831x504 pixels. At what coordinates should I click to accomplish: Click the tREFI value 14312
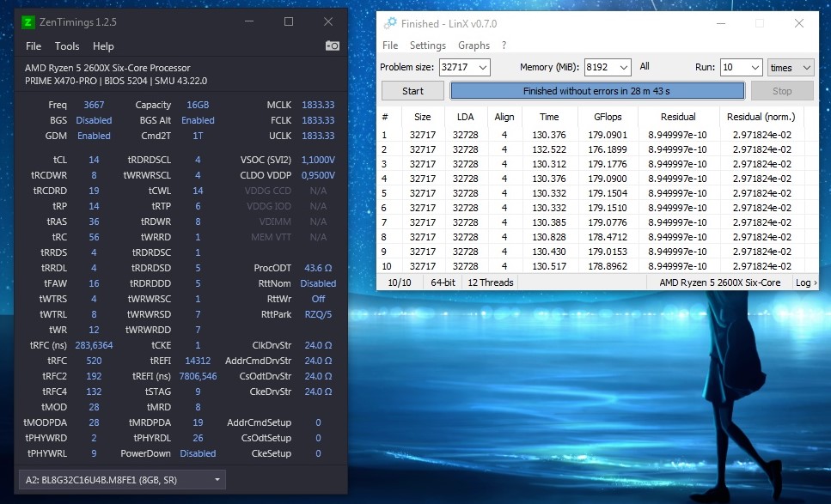(198, 361)
